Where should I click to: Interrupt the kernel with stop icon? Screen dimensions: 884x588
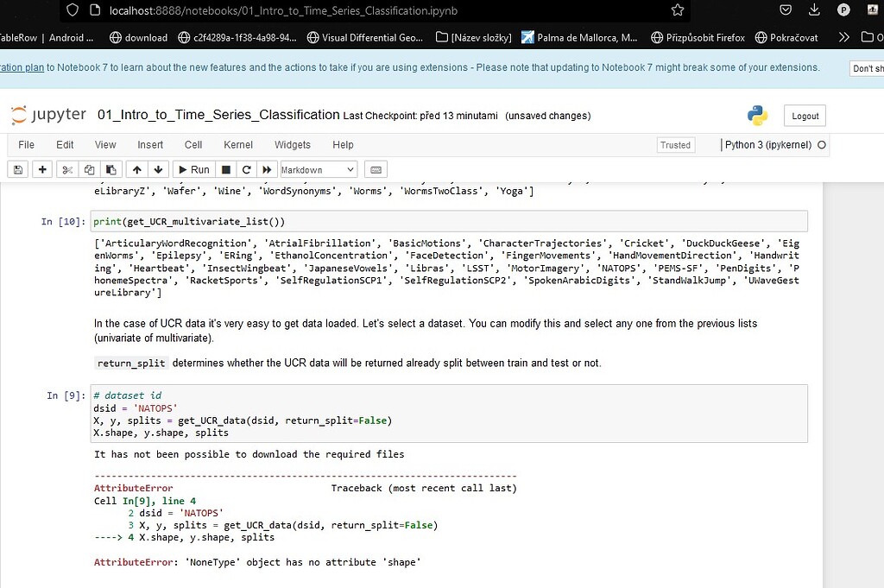(224, 169)
